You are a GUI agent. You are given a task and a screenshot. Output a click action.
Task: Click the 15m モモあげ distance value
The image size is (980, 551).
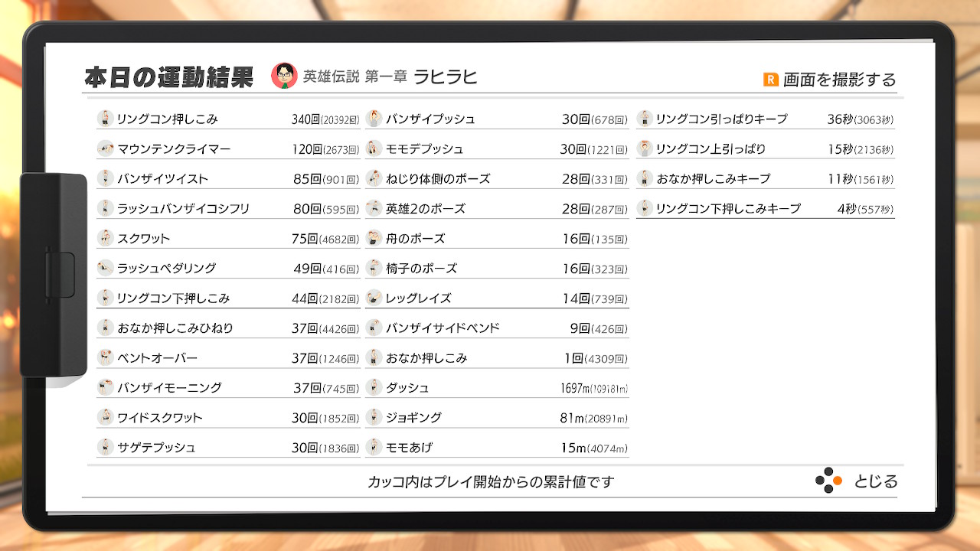pyautogui.click(x=575, y=448)
